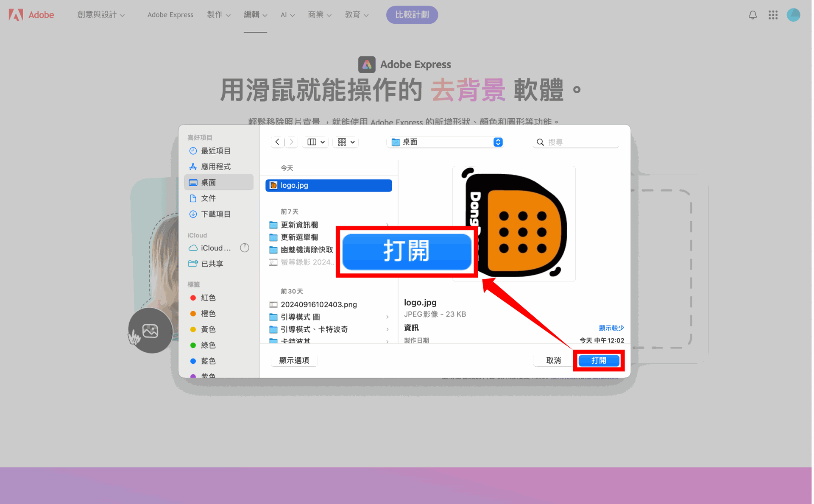Screen dimensions: 814x504
Task: Click the 打開 button in dialog
Action: tap(599, 360)
